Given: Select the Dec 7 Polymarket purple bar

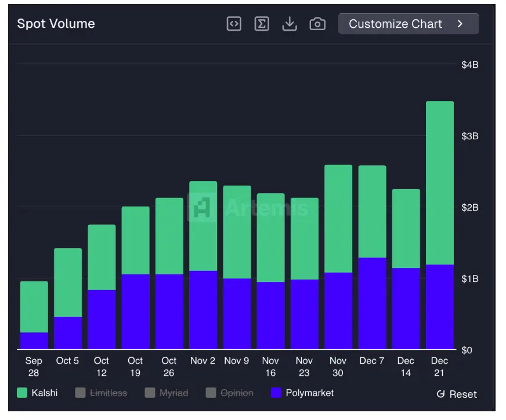Looking at the screenshot, I should [x=372, y=303].
